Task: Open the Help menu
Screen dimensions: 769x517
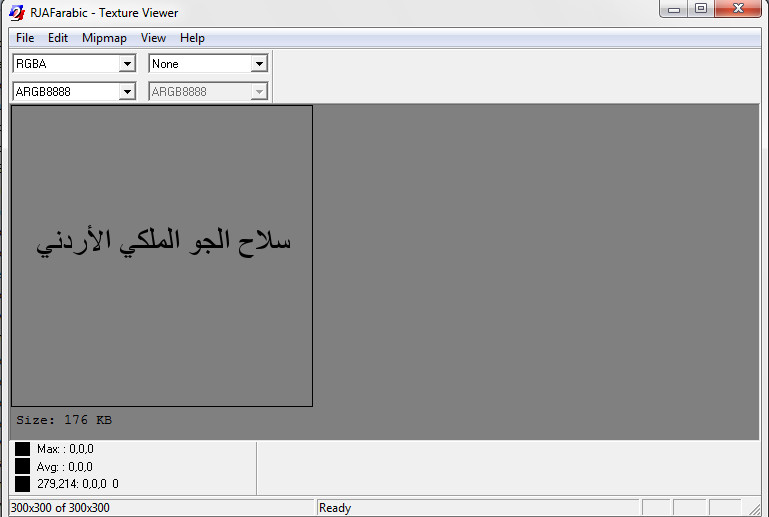Action: click(x=192, y=38)
